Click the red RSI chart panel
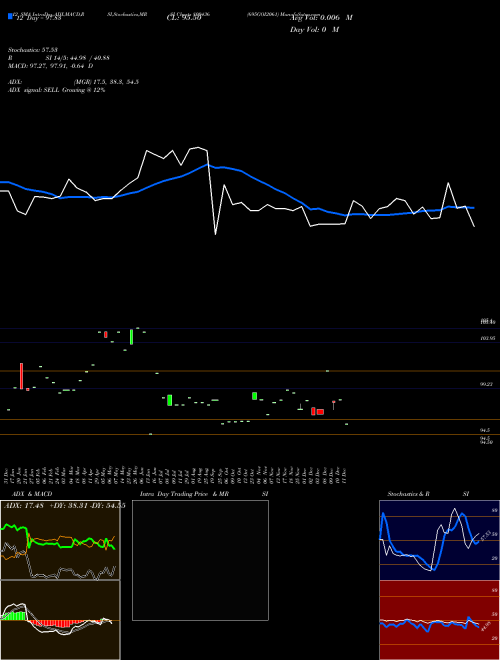The height and width of the screenshot is (660, 500). pos(439,620)
